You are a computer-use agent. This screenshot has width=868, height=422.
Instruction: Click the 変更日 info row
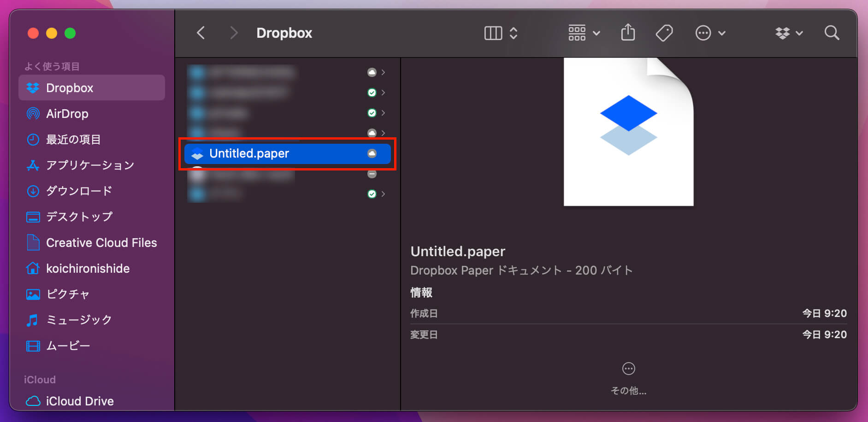tap(628, 334)
